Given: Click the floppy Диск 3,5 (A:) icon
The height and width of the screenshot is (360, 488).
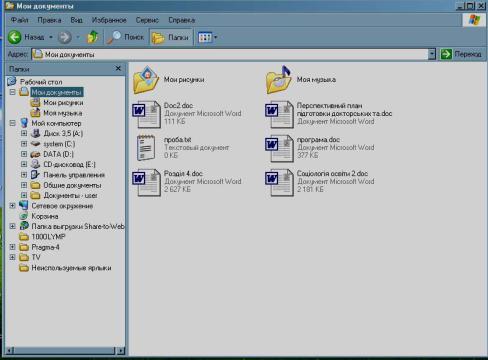Looking at the screenshot, I should (35, 133).
